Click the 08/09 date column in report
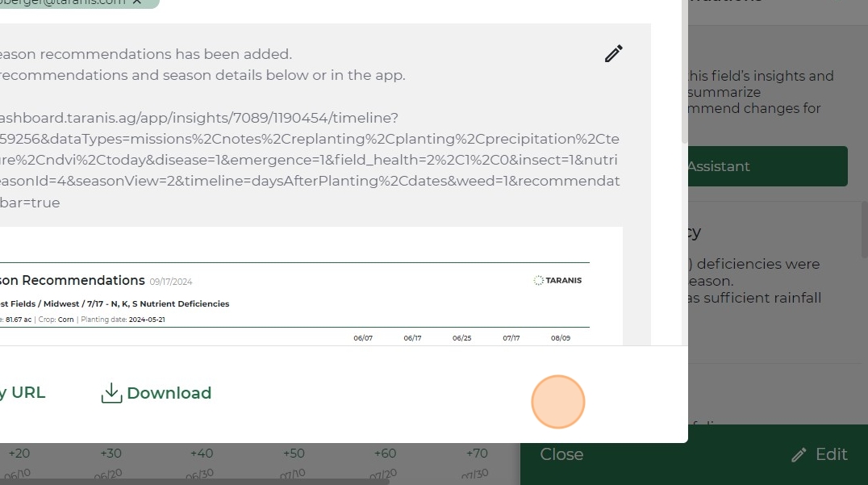Screen dimensions: 868x485 (561, 338)
